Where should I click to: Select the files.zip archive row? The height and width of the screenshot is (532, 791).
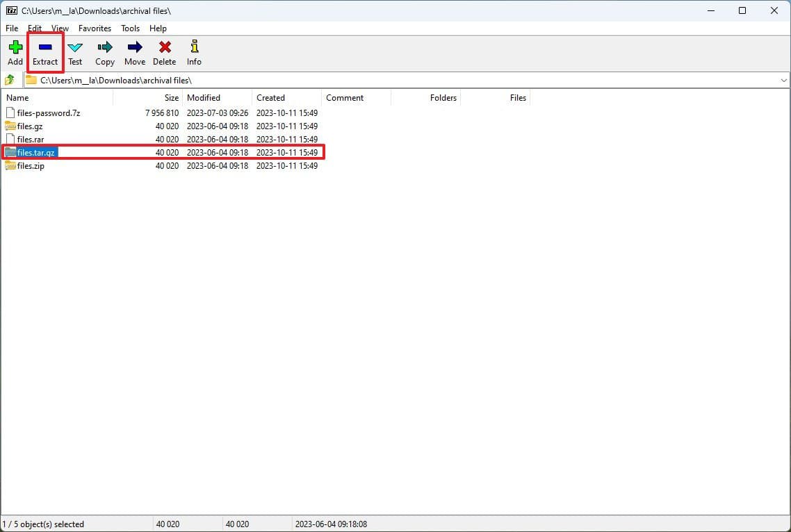click(31, 166)
